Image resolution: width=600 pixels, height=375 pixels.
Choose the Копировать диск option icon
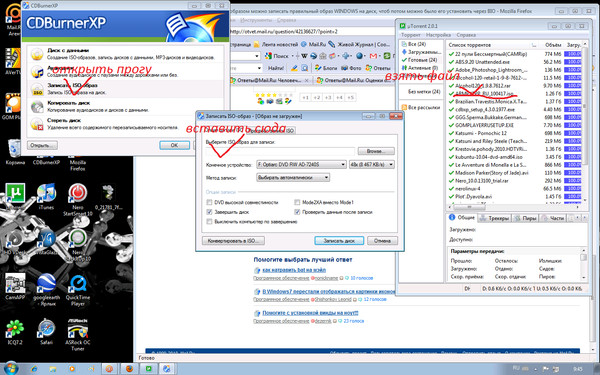pos(37,107)
